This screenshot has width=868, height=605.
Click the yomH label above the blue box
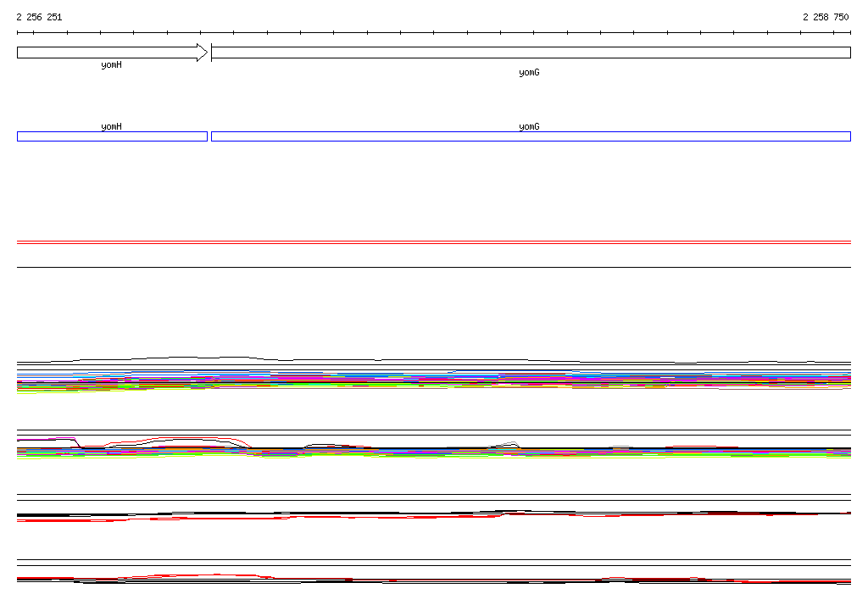(111, 126)
